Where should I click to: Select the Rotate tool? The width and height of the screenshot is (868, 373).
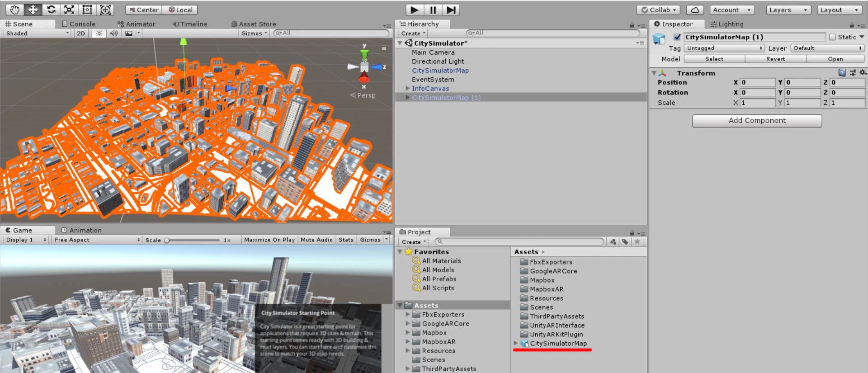pyautogui.click(x=51, y=9)
